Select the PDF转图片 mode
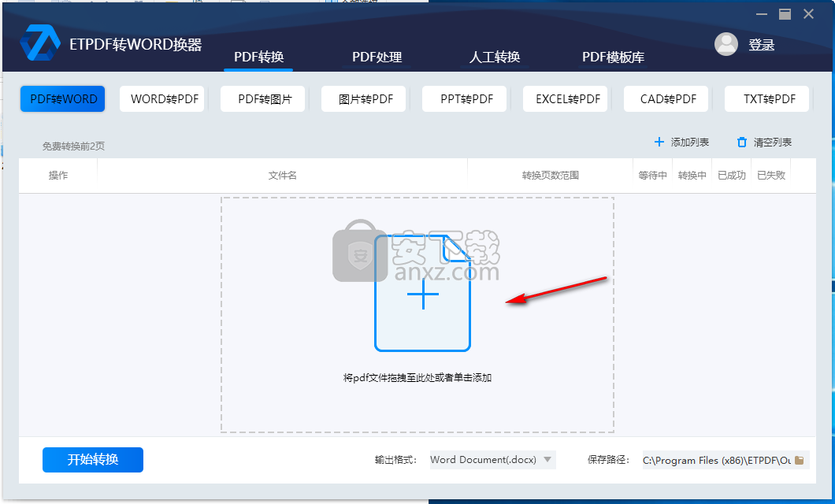Viewport: 835px width, 504px height. (x=263, y=99)
